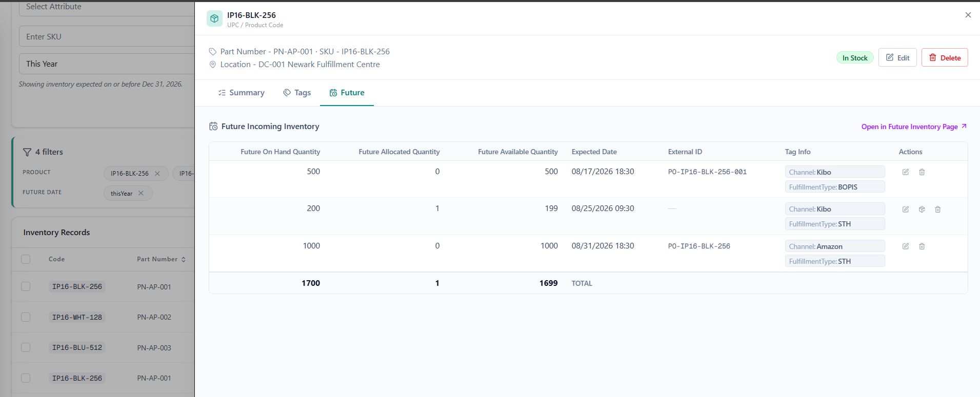Open the This Year date range dropdown
Screen dimensions: 980x397
107,64
